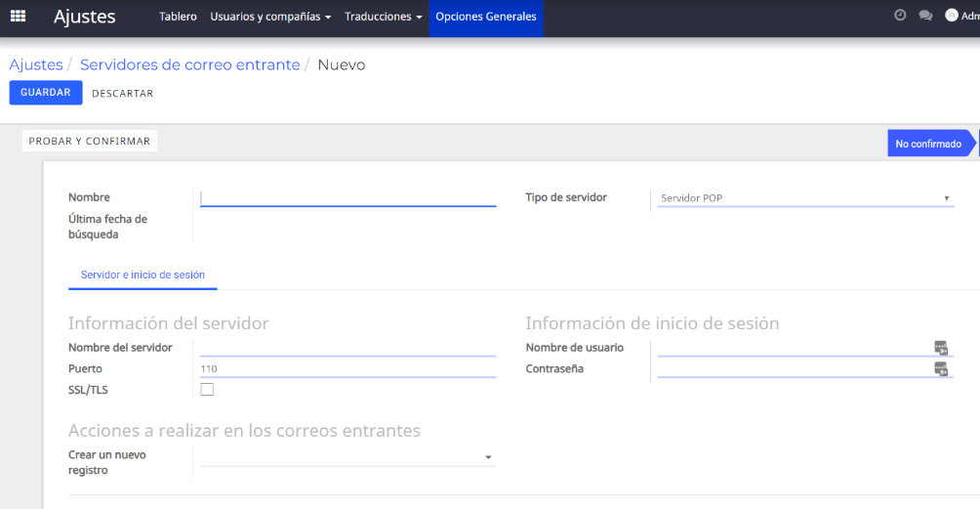980x509 pixels.
Task: Click PROBAR Y CONFIRMAR button
Action: (90, 141)
